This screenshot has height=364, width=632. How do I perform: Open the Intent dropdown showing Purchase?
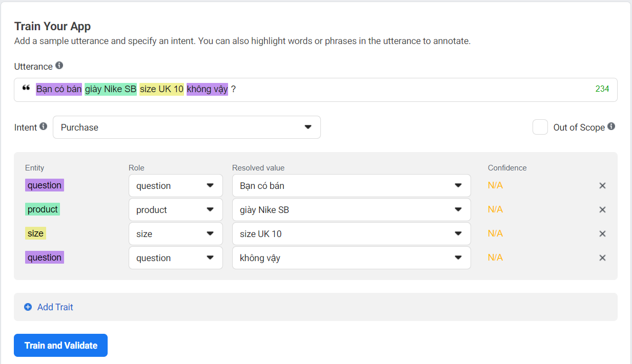[x=187, y=127]
